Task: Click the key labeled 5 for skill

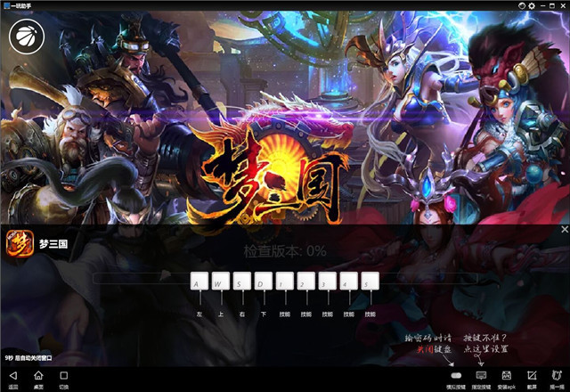Action: coord(370,282)
